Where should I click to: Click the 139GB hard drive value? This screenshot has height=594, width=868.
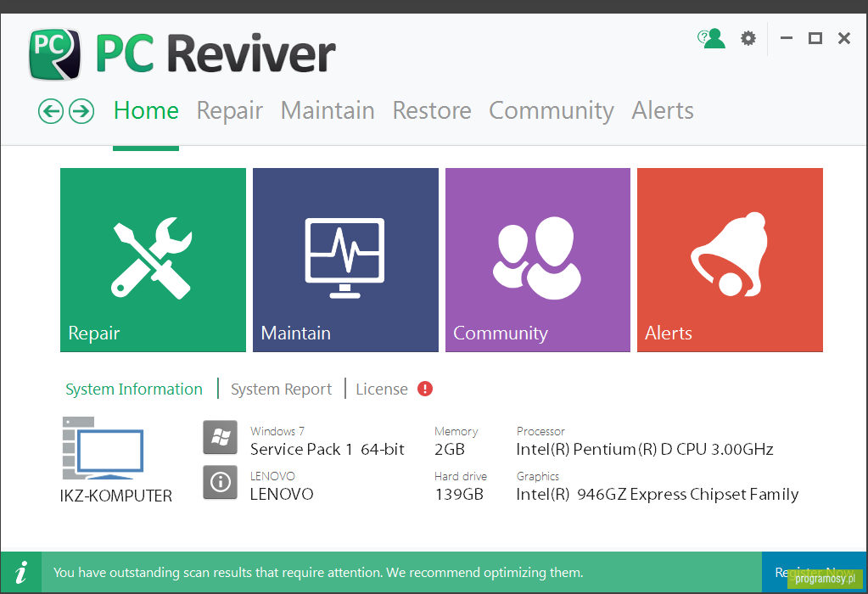pyautogui.click(x=459, y=494)
